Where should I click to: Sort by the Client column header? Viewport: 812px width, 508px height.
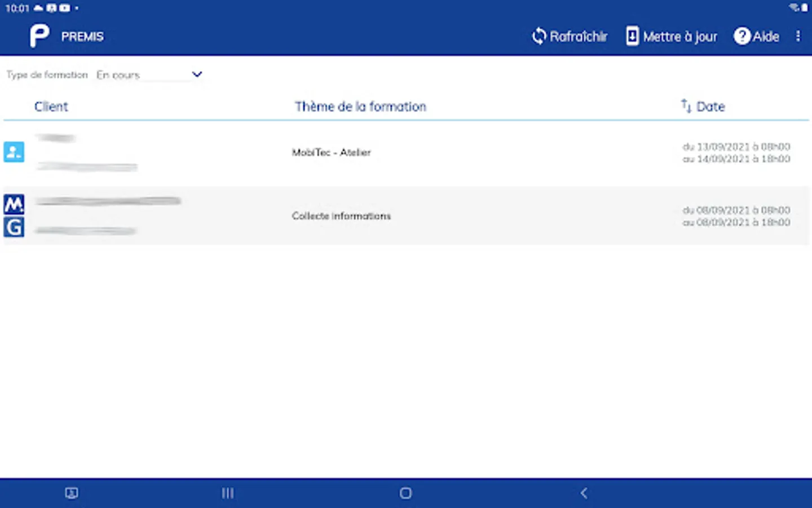click(51, 106)
